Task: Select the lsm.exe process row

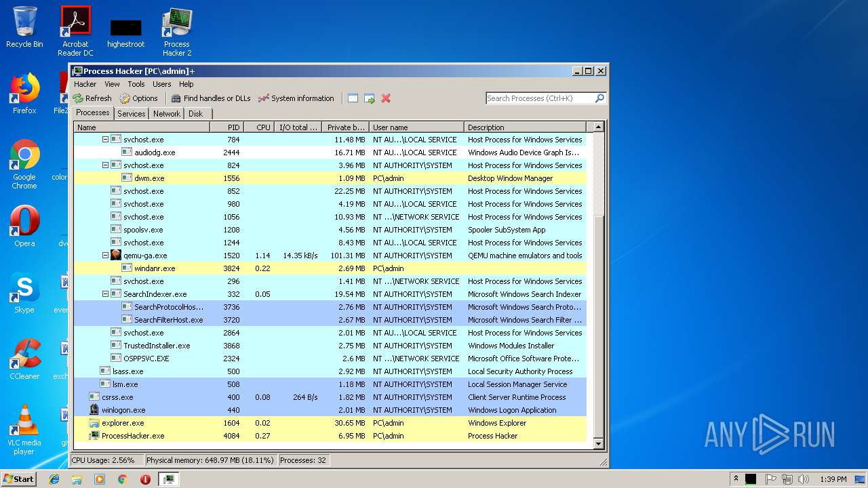Action: pyautogui.click(x=330, y=384)
